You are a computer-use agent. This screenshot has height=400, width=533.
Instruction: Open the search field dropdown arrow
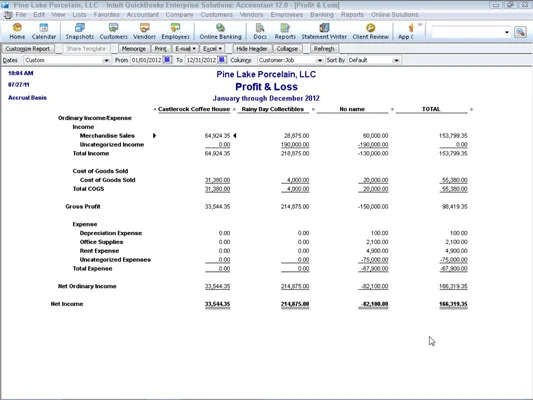tap(506, 32)
